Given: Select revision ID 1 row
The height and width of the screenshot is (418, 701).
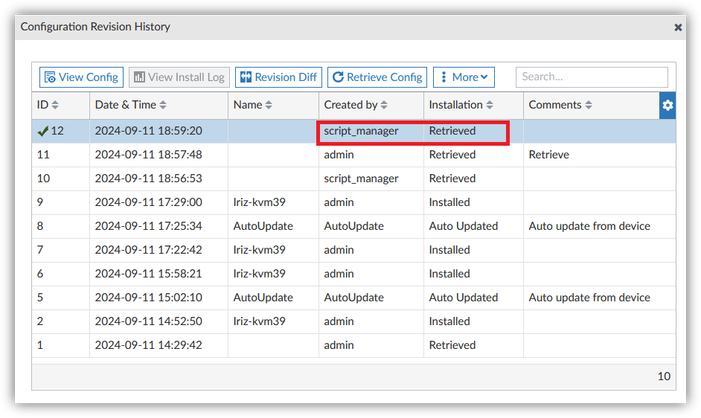Looking at the screenshot, I should [353, 345].
